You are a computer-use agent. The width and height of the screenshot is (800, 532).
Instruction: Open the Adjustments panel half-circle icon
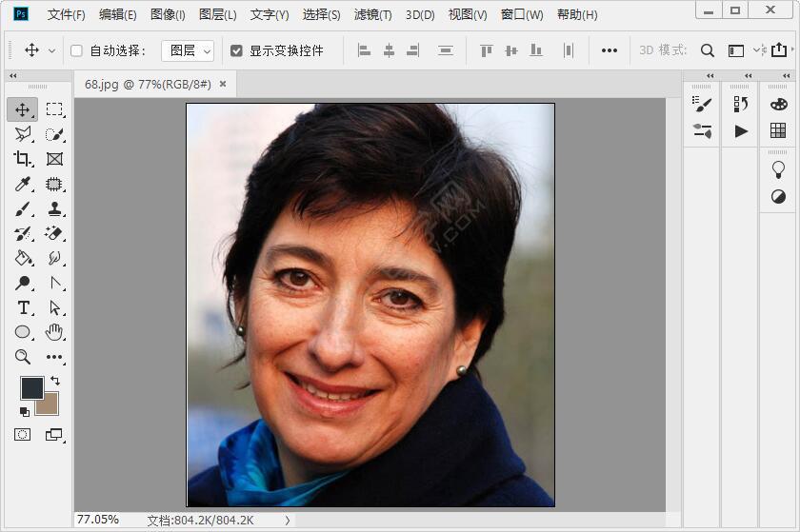(x=779, y=196)
